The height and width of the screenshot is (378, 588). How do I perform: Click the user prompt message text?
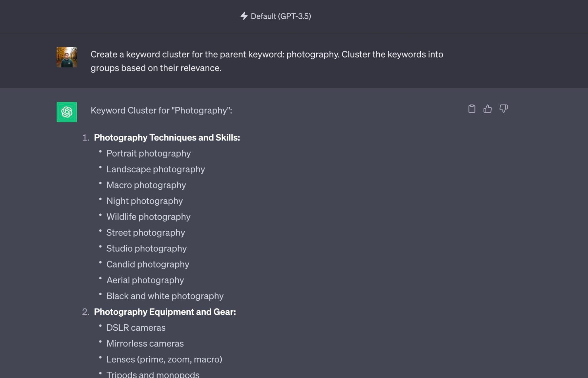(x=267, y=61)
